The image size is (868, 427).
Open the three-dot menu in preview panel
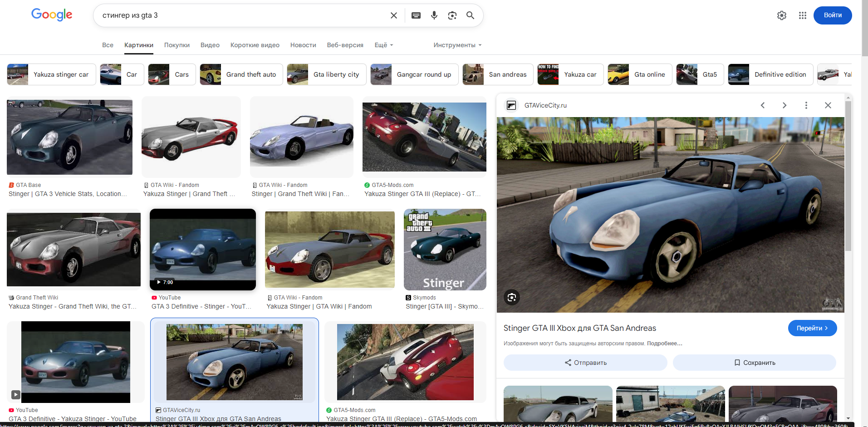click(806, 105)
